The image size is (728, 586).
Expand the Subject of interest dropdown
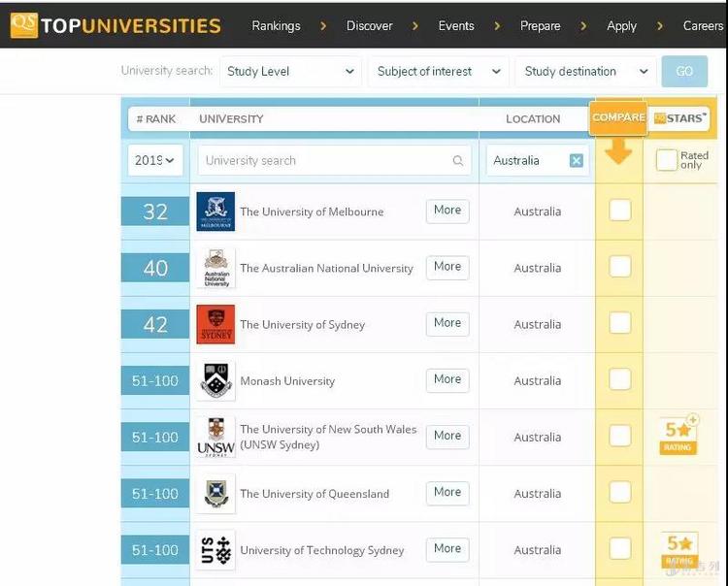[x=438, y=71]
